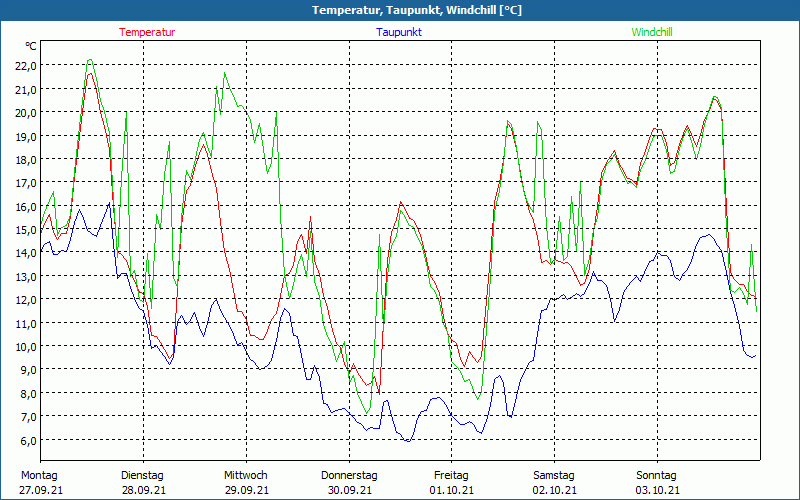Select the blue 'Taupunkt' legend label

point(399,32)
